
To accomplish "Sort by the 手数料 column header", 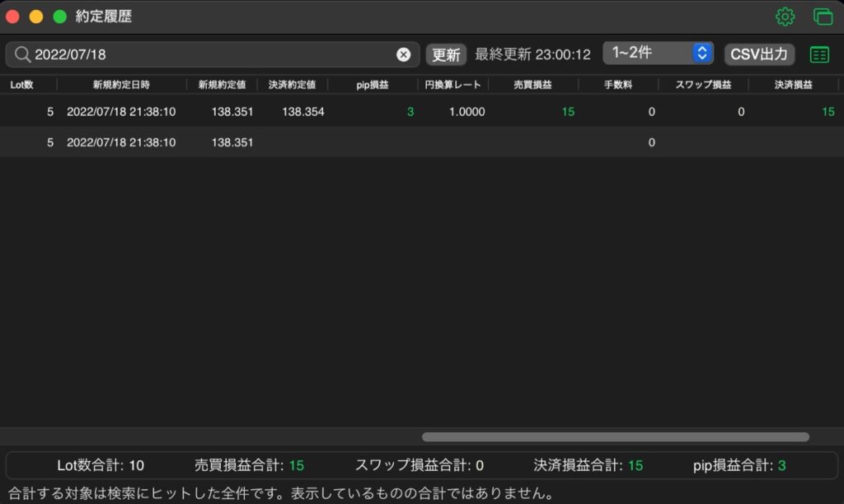I will coord(618,85).
